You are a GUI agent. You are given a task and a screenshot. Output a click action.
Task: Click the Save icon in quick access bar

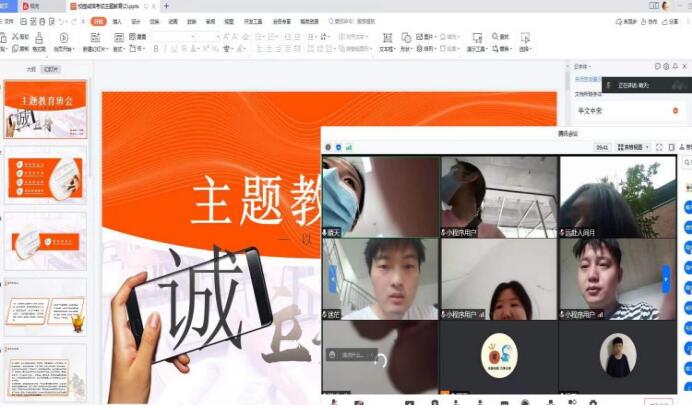(x=23, y=21)
